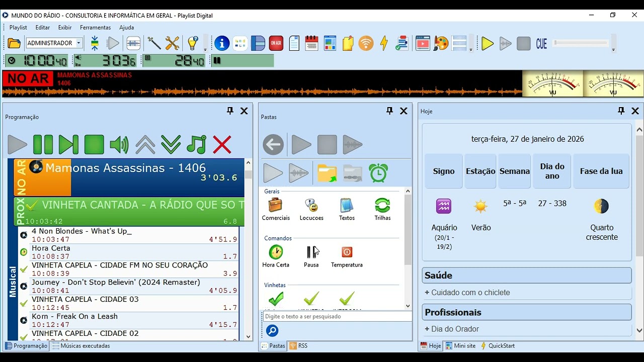Click the waveform editor toolbar icon
Screen dimensions: 644x362
[133, 43]
